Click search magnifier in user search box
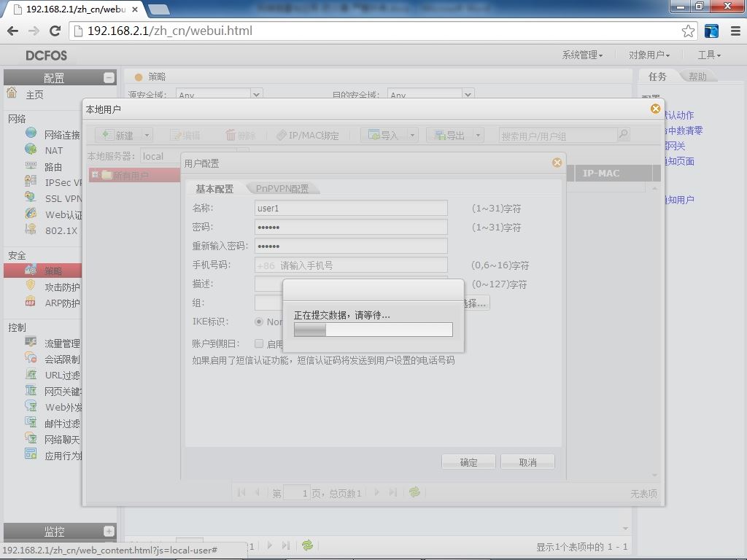 [623, 135]
